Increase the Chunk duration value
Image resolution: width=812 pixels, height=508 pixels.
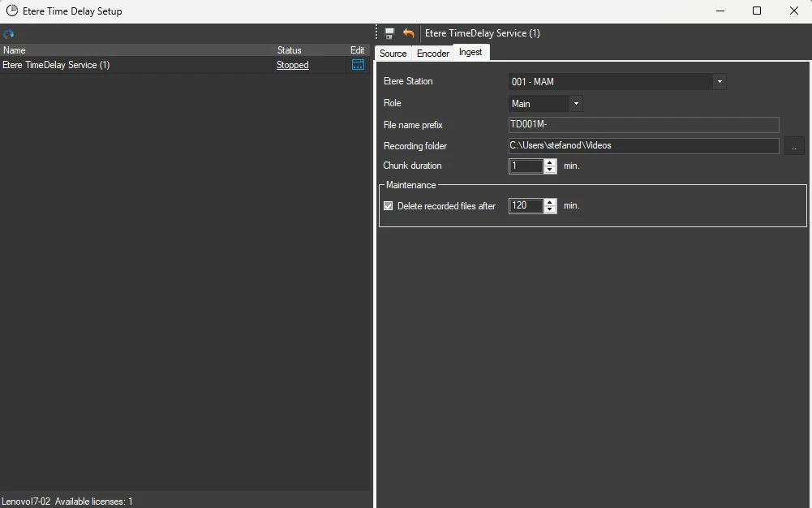click(551, 162)
